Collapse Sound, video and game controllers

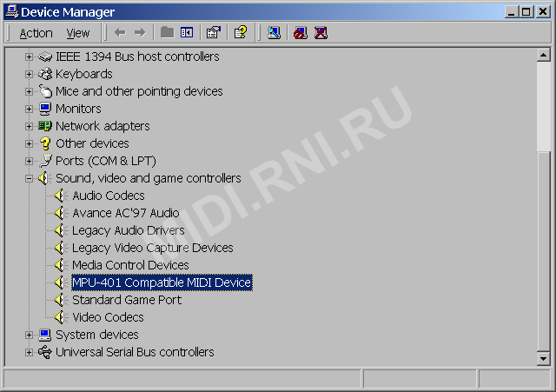(x=29, y=178)
